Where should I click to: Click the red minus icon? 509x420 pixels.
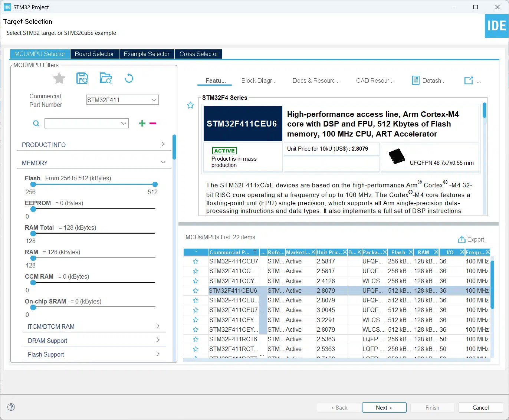point(153,123)
